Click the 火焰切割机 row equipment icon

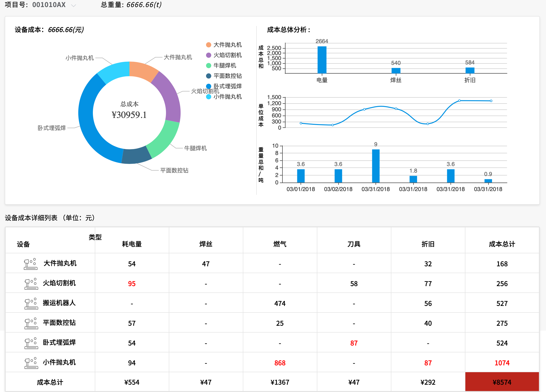click(31, 284)
